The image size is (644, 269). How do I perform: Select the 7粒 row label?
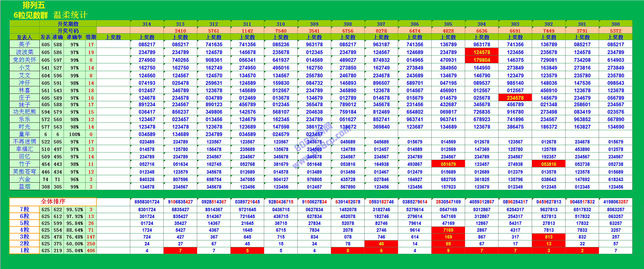24,209
